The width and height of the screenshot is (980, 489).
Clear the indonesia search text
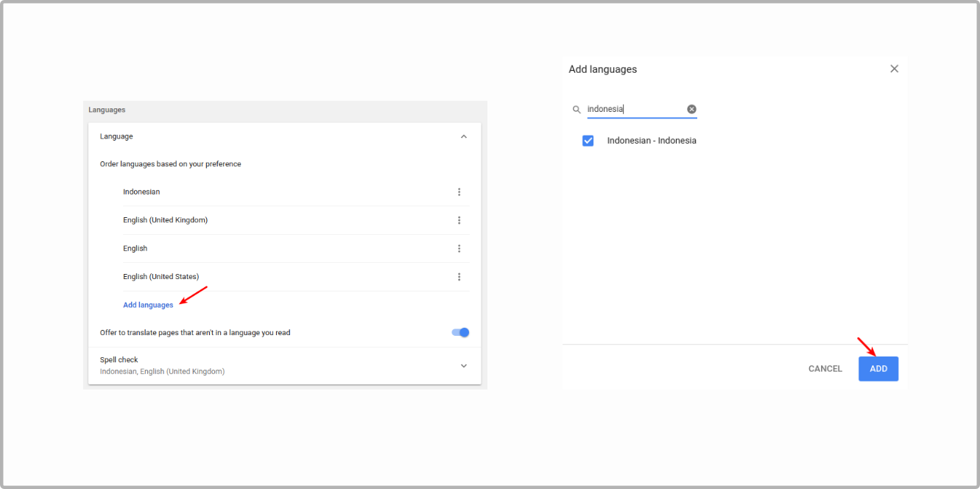pyautogui.click(x=691, y=108)
